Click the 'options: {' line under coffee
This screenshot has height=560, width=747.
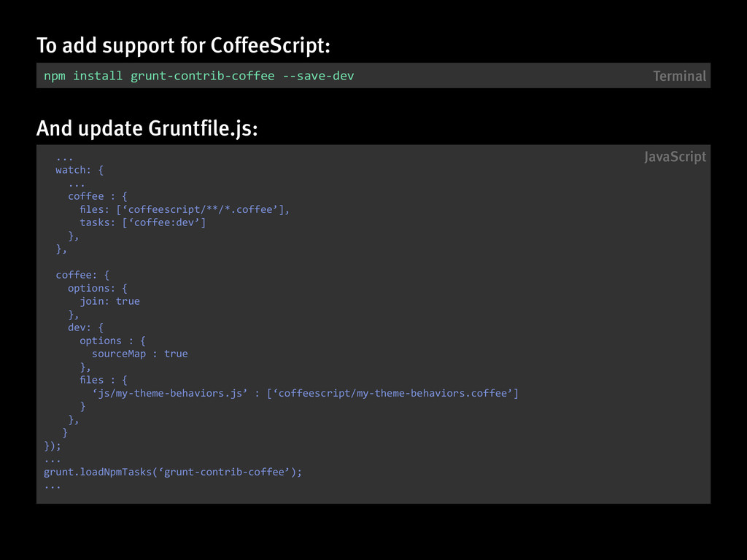click(x=98, y=288)
